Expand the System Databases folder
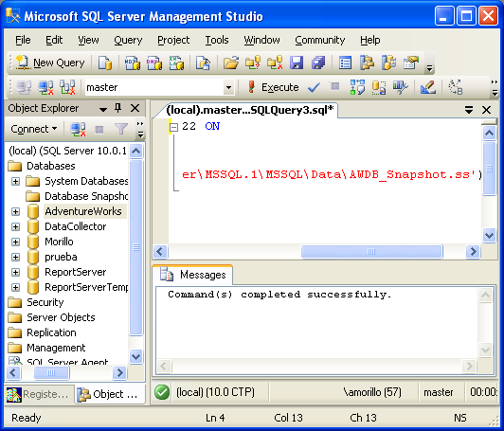504x431 pixels. (15, 181)
